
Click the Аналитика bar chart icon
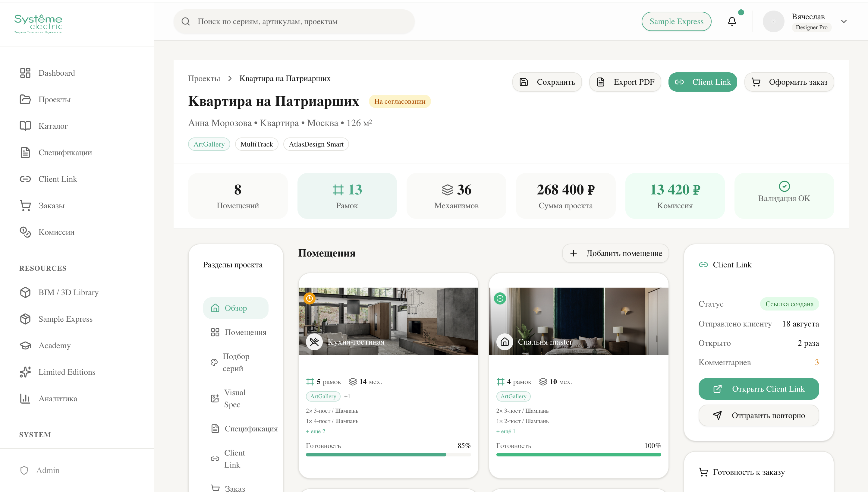(x=25, y=399)
